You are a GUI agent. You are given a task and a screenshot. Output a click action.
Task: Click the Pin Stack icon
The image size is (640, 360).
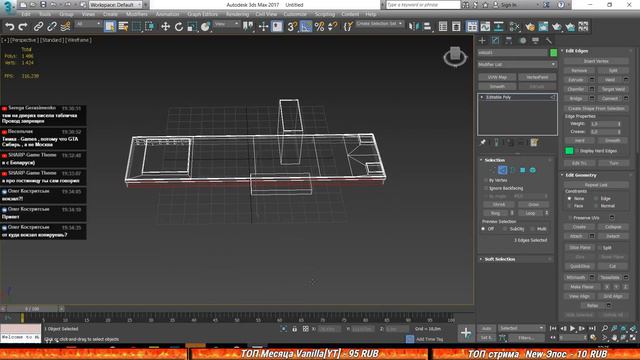click(x=483, y=142)
